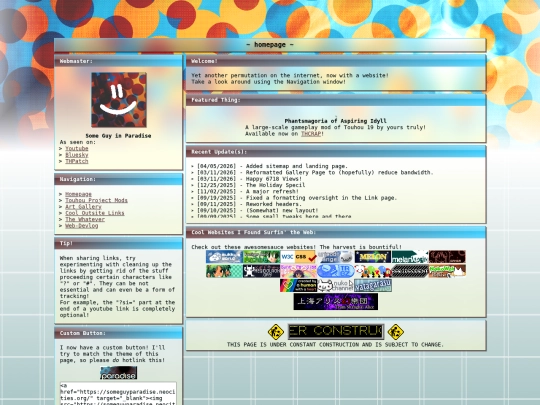Open the green anime girl badge beside W3C
The width and height of the screenshot is (540, 405).
pos(262,257)
